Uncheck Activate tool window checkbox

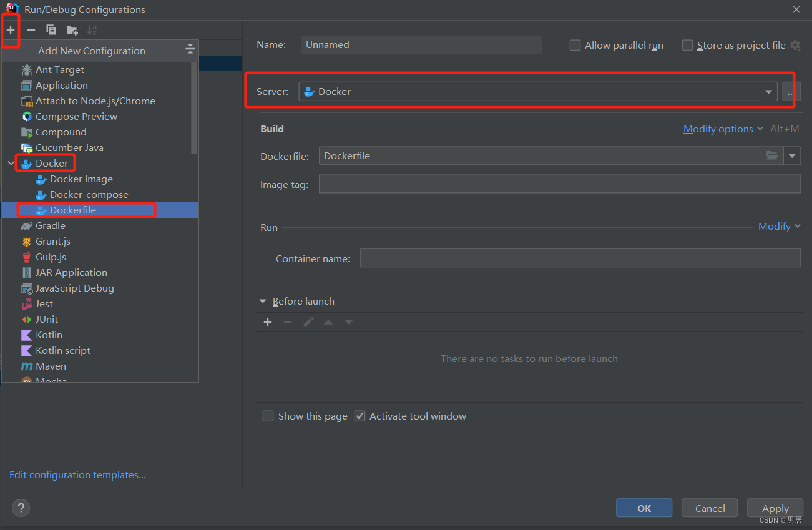pyautogui.click(x=360, y=416)
